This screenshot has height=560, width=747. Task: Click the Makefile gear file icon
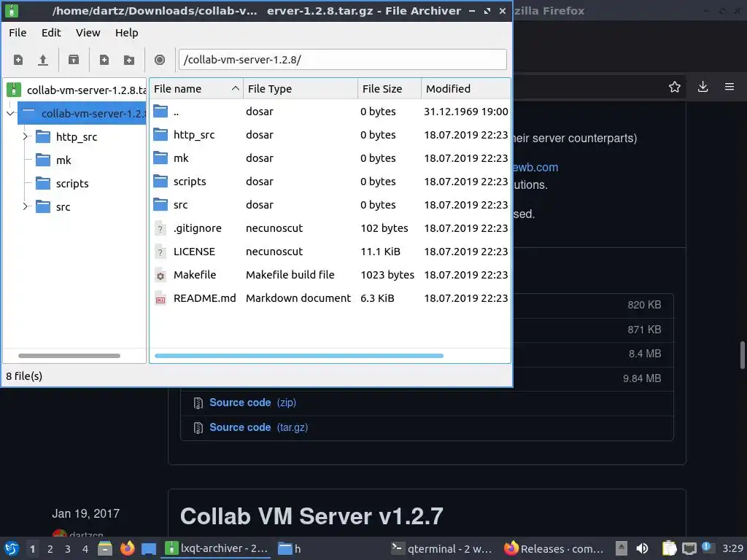coord(160,275)
